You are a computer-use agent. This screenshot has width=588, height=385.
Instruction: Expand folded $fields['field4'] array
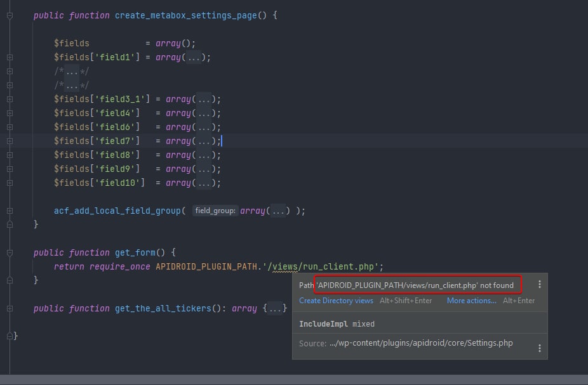(x=10, y=113)
